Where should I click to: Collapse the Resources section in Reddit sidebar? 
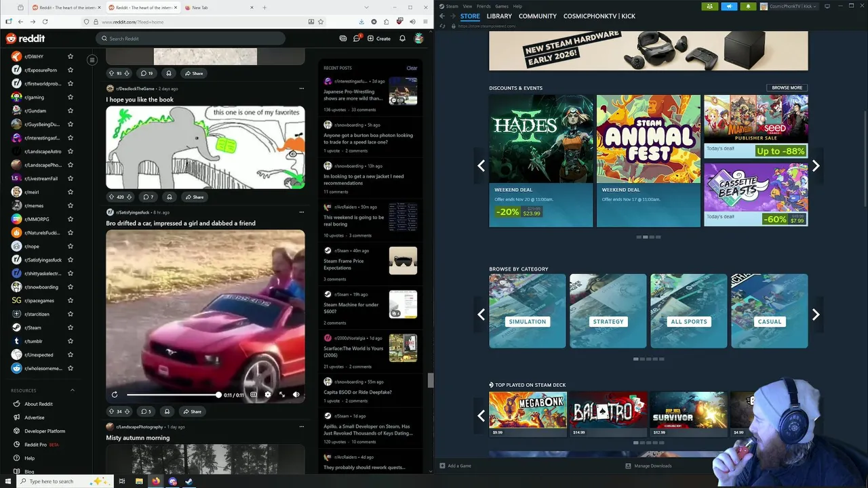tap(73, 390)
